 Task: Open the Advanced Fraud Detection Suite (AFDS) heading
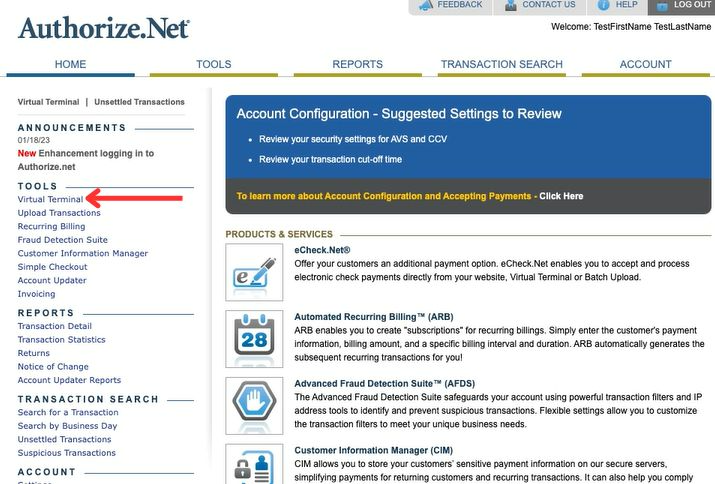pyautogui.click(x=384, y=384)
